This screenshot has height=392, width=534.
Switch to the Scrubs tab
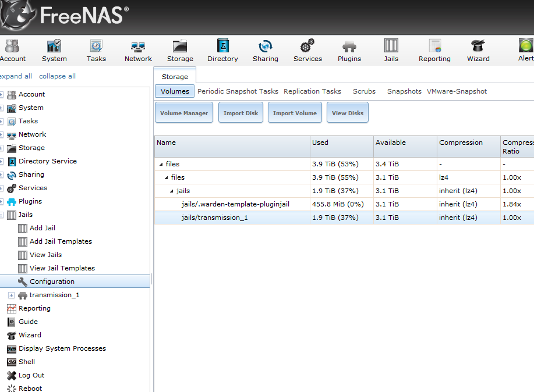click(364, 91)
